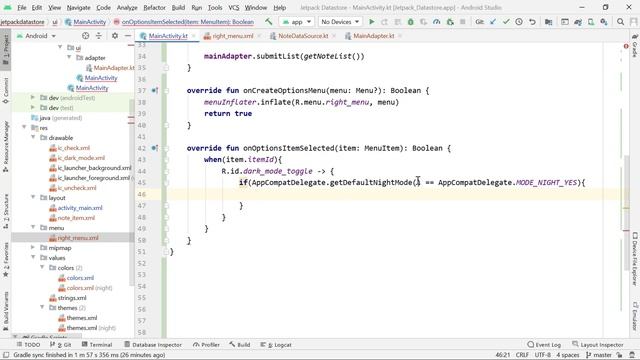The width and height of the screenshot is (640, 360).
Task: Open AVD Manager phone icon
Action: click(591, 22)
